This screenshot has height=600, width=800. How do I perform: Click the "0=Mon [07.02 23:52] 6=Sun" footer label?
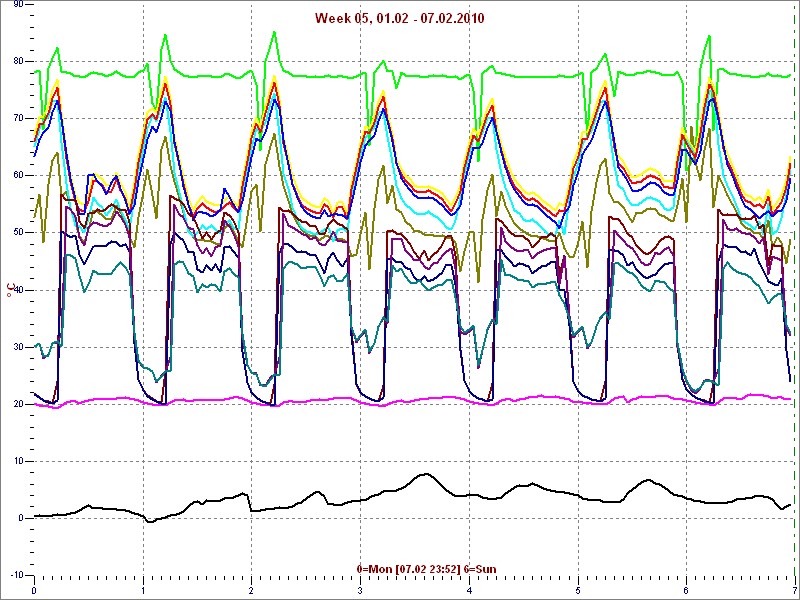(425, 568)
